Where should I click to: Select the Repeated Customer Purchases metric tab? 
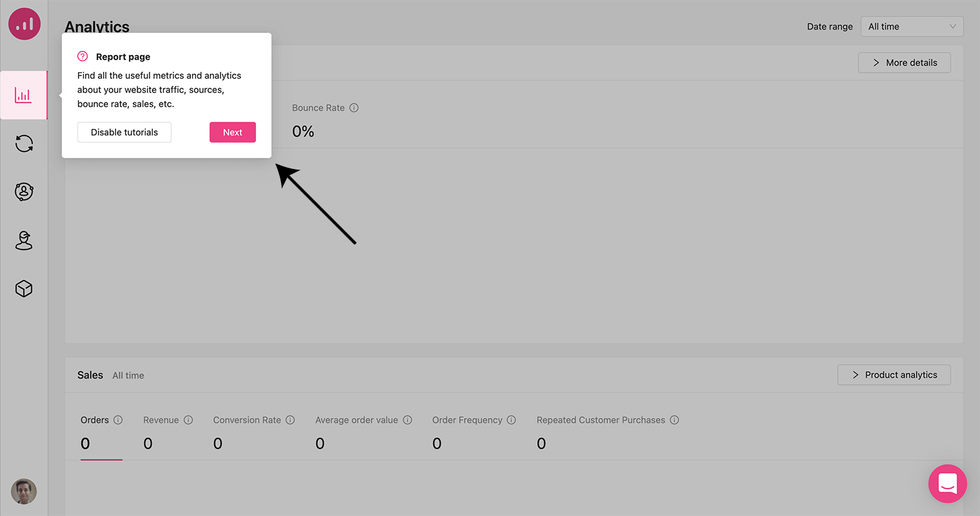[607, 433]
